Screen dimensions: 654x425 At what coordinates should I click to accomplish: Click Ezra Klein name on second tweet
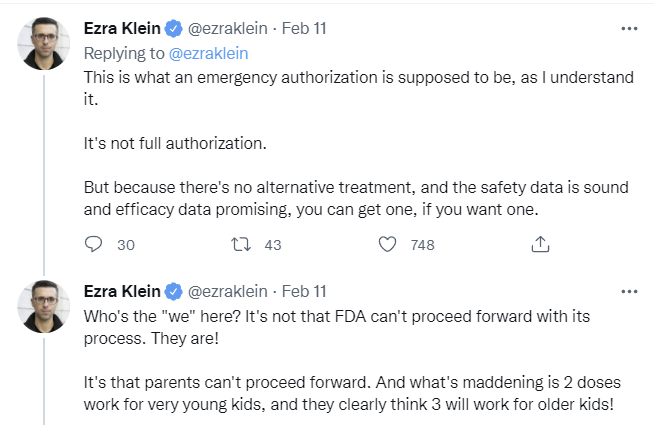(122, 291)
